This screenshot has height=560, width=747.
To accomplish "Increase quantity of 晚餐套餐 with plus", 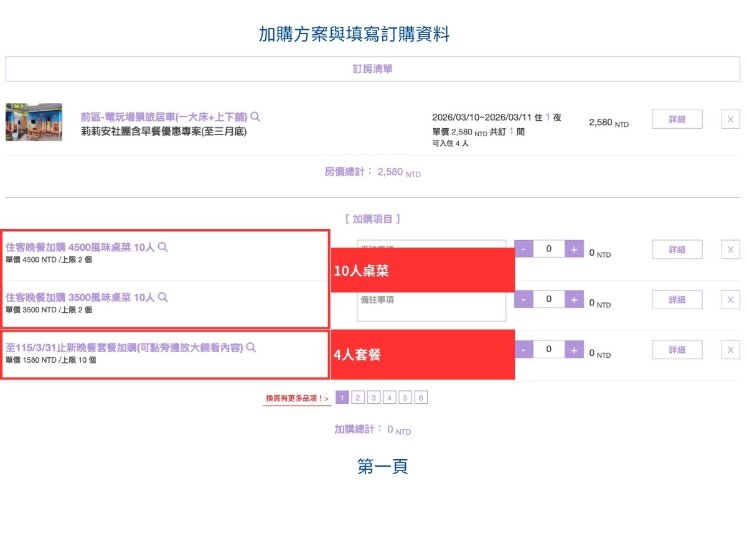I will click(x=574, y=350).
